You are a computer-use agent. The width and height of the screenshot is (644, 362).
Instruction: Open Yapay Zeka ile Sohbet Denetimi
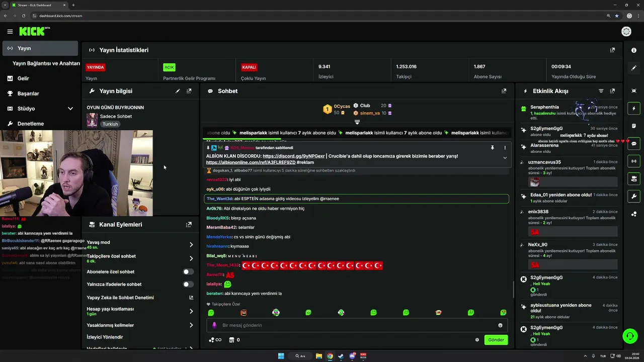[x=140, y=298]
